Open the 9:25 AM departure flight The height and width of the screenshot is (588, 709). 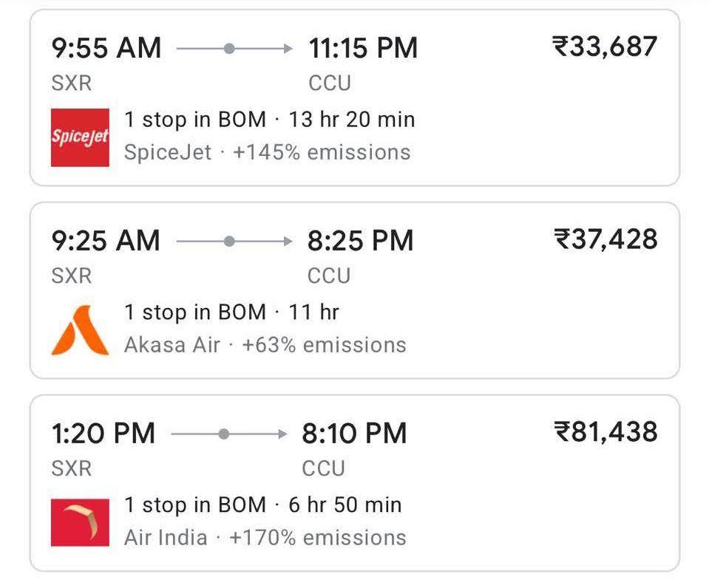pyautogui.click(x=105, y=242)
